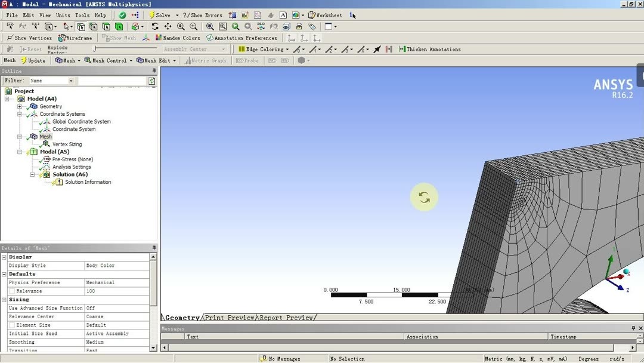644x363 pixels.
Task: Expand the Geometry node in the Outline tree
Action: [20, 106]
